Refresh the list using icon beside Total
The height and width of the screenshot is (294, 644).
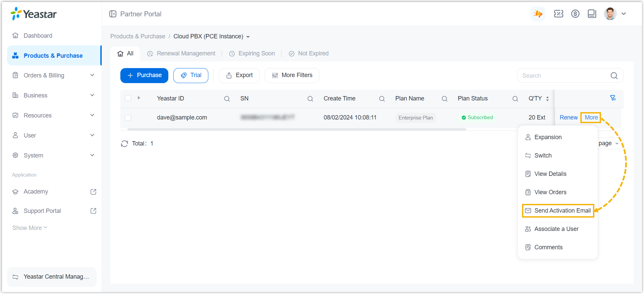point(124,144)
